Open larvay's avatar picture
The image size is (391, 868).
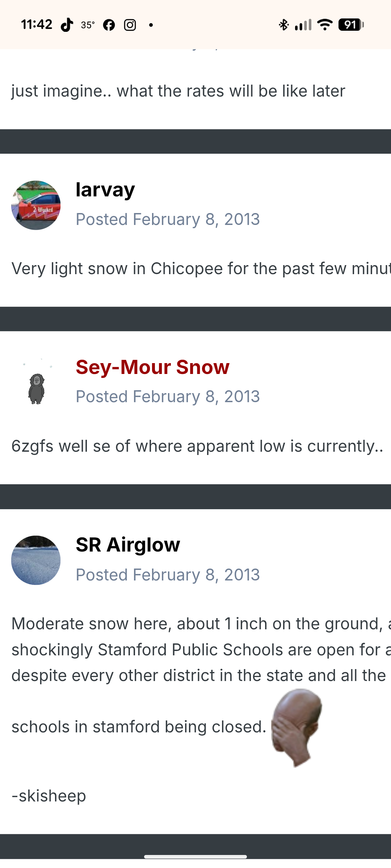[x=36, y=205]
